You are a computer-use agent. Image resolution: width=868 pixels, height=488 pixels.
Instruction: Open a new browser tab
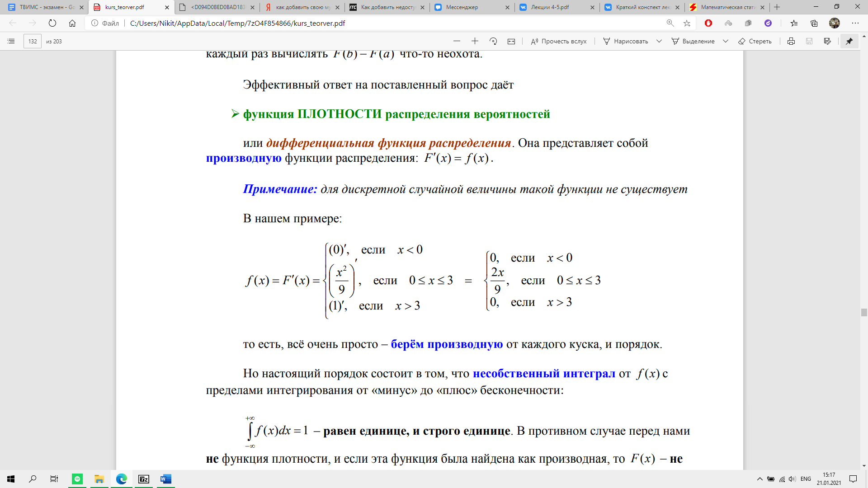click(x=777, y=7)
